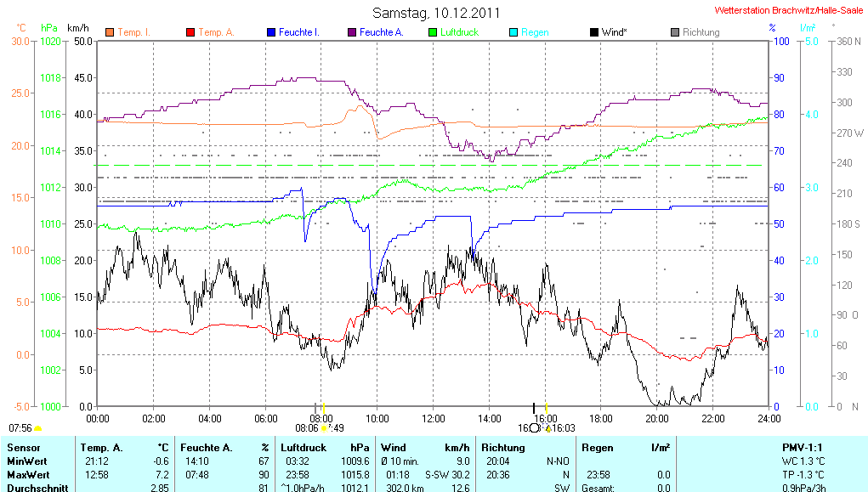Click the 12:00 time axis label
Screen dimensions: 868x492
click(434, 418)
